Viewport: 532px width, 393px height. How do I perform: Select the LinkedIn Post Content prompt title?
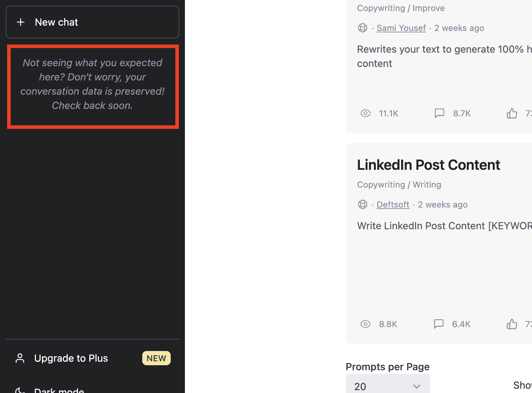pos(429,165)
